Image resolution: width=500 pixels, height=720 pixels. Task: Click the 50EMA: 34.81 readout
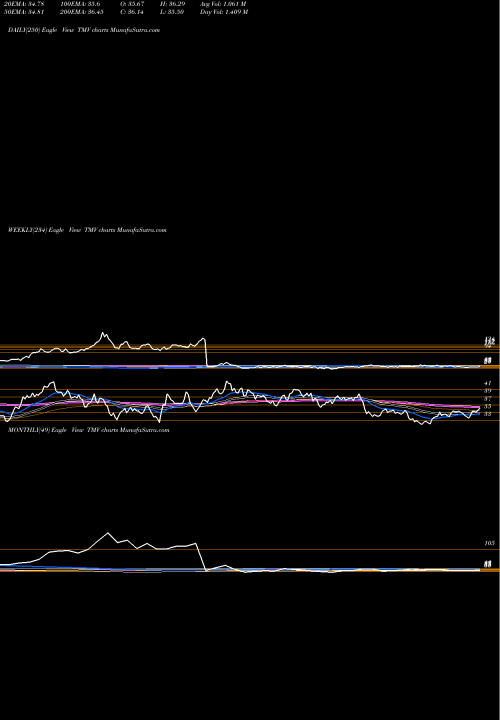click(x=23, y=12)
